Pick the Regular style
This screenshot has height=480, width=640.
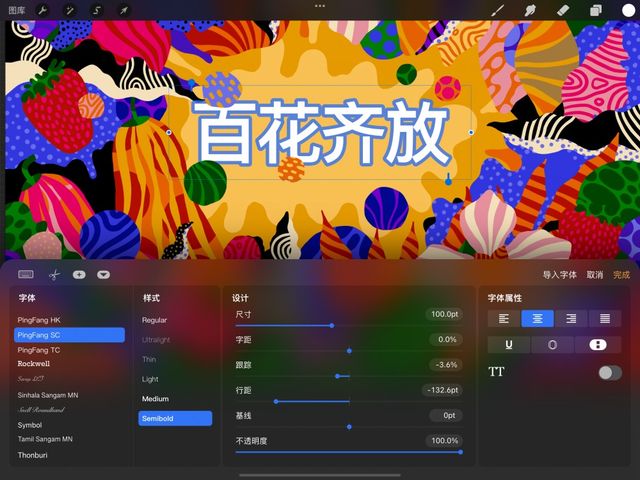[154, 320]
